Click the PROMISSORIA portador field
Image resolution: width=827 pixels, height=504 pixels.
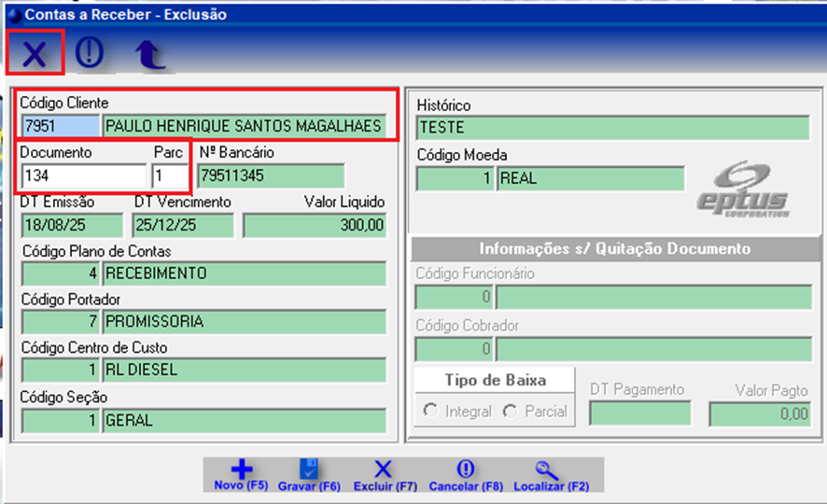pos(243,322)
